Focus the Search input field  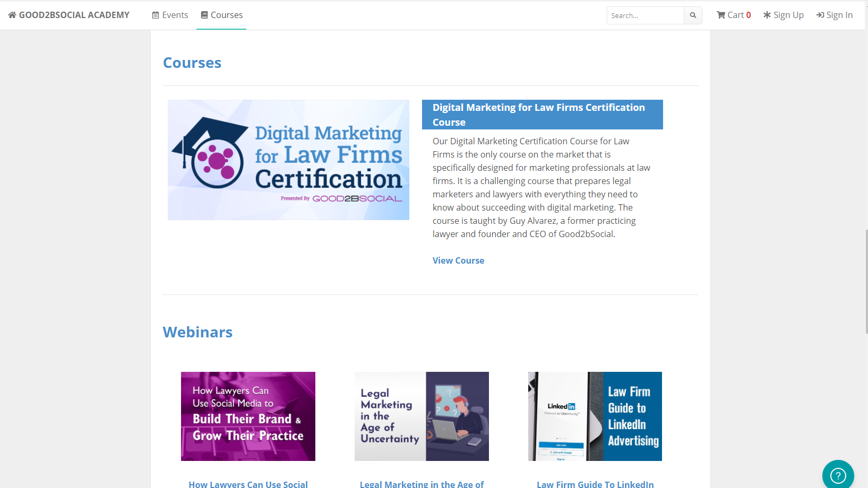coord(645,15)
